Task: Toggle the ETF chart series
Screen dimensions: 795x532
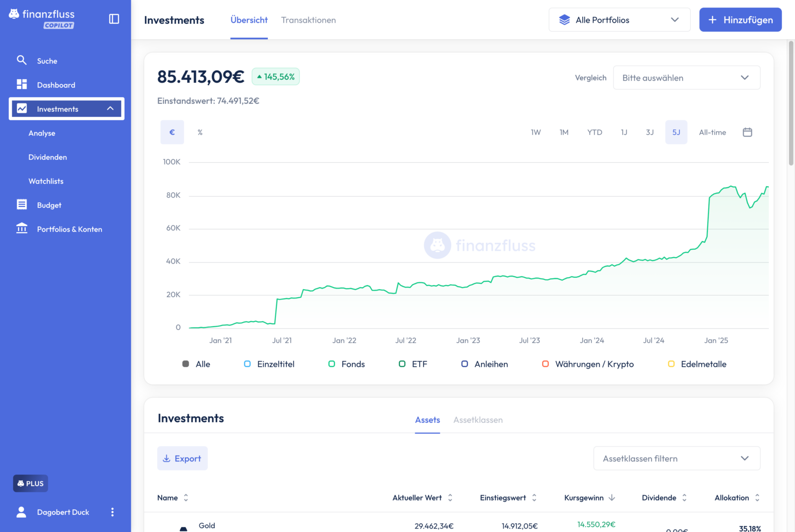Action: coord(413,364)
